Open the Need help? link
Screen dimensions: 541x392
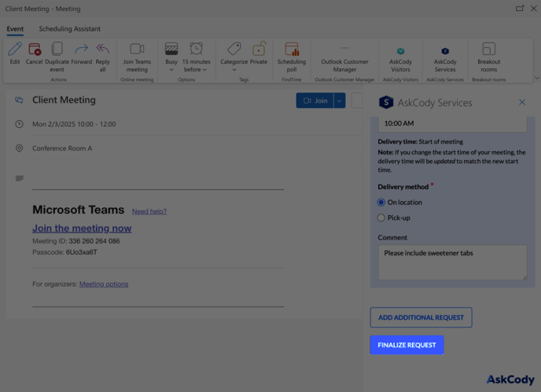point(149,211)
